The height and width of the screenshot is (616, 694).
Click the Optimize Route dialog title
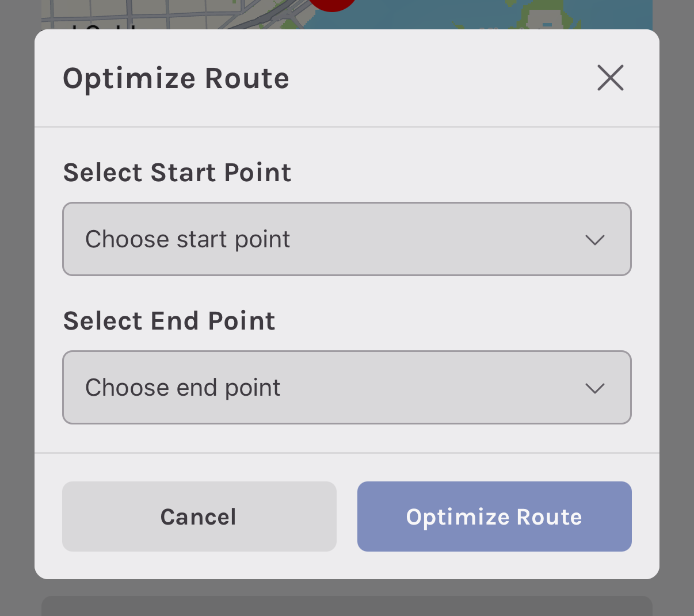(176, 78)
